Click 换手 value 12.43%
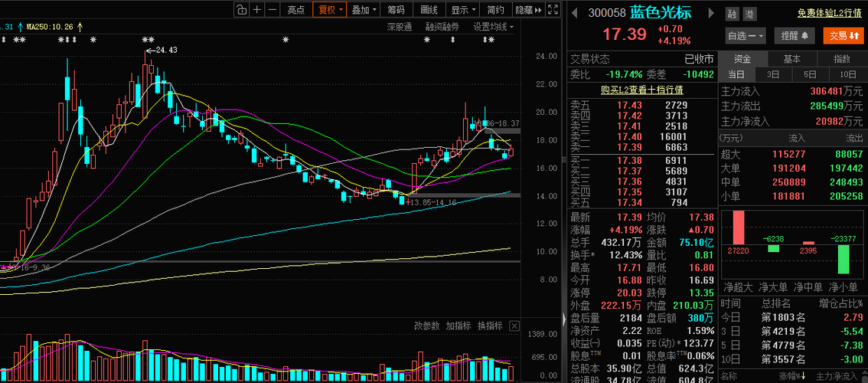This screenshot has height=383, width=868. click(625, 255)
